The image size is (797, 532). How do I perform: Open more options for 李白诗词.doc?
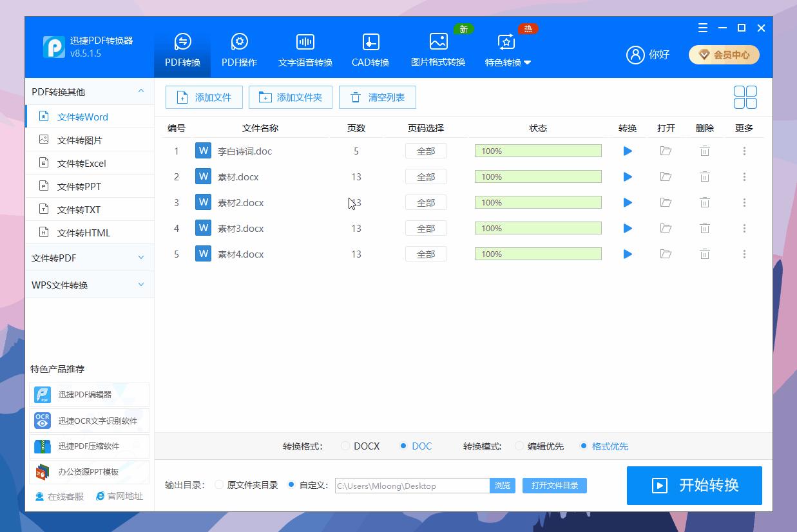744,151
